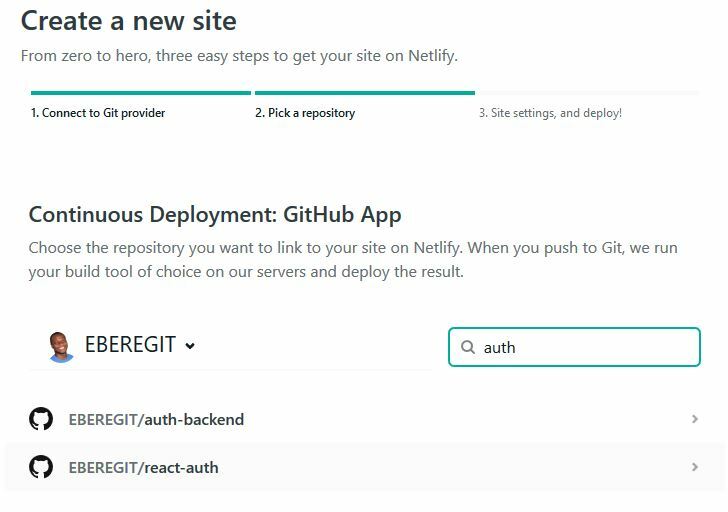
Task: Click the GitHub icon beside auth-backend
Action: coord(41,419)
